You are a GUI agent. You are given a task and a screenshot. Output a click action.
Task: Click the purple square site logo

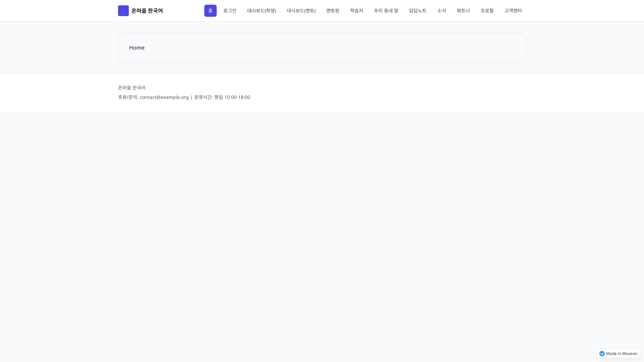123,11
